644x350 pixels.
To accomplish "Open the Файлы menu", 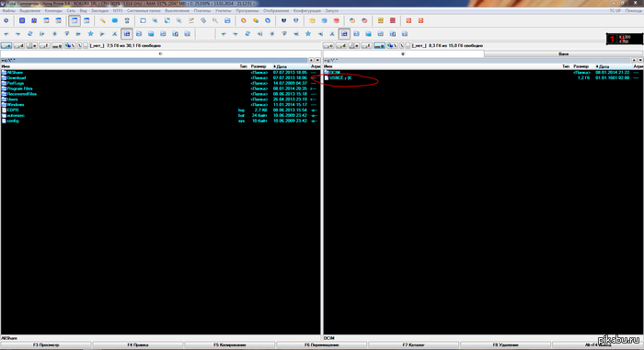I will (8, 11).
